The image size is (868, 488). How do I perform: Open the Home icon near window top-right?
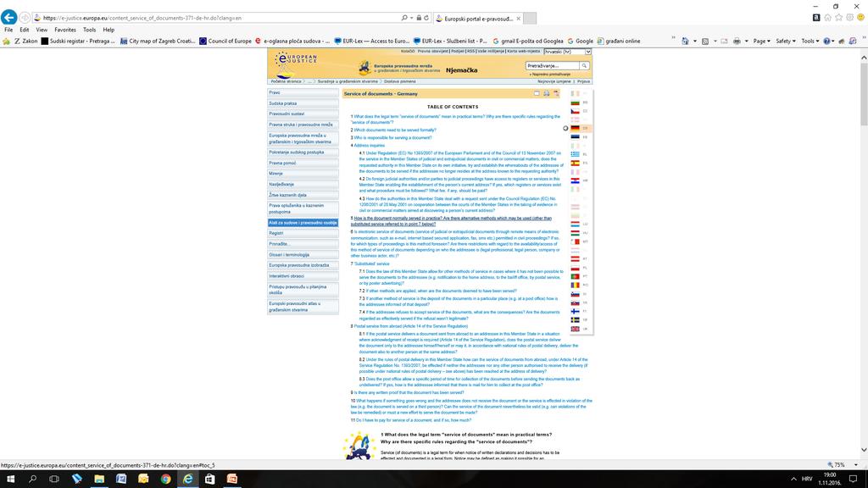[827, 18]
